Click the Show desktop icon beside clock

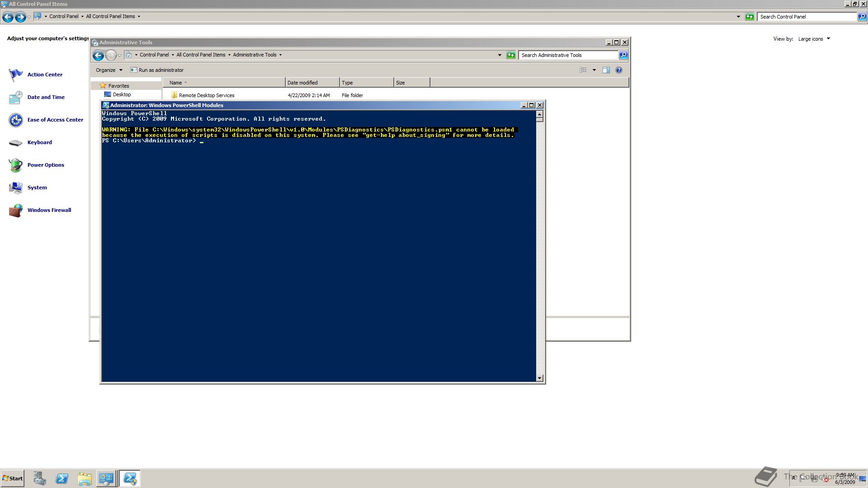click(863, 479)
